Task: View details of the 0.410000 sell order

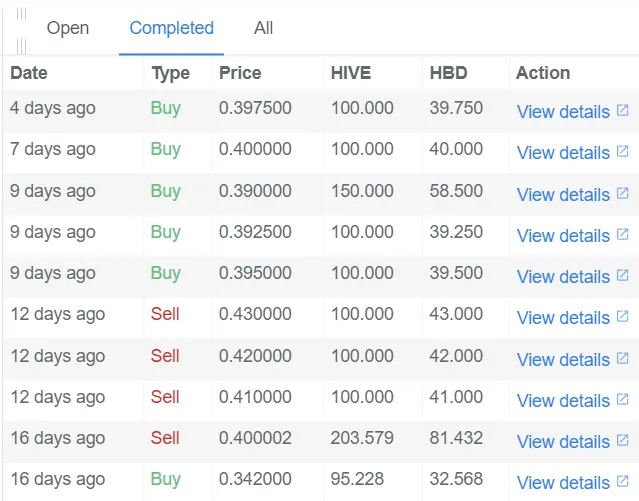Action: 563,401
